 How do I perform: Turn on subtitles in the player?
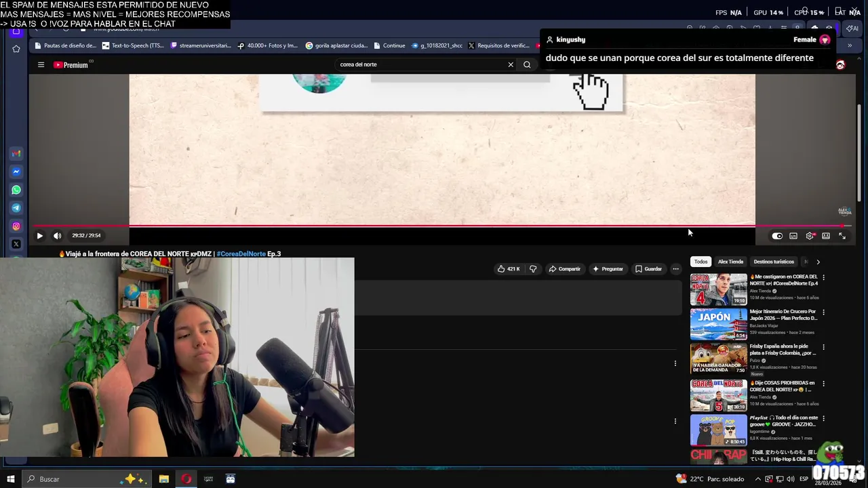click(793, 236)
